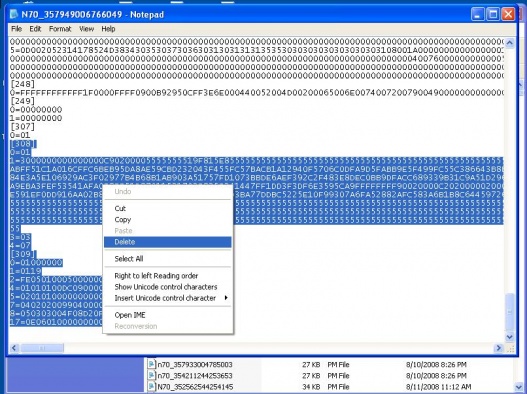Click the 8/11/2008 11:12 AM date cell
Image resolution: width=527 pixels, height=394 pixels.
(438, 387)
